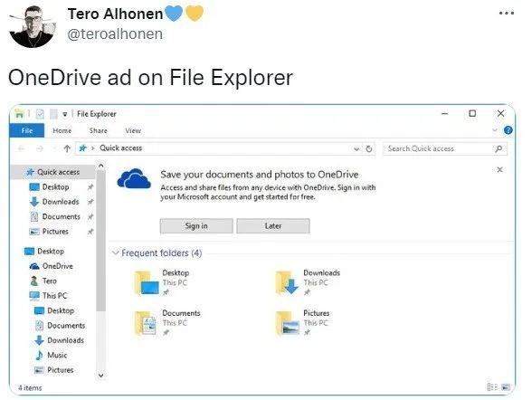Image resolution: width=532 pixels, height=400 pixels.
Task: Switch to the View ribbon tab
Action: point(133,130)
